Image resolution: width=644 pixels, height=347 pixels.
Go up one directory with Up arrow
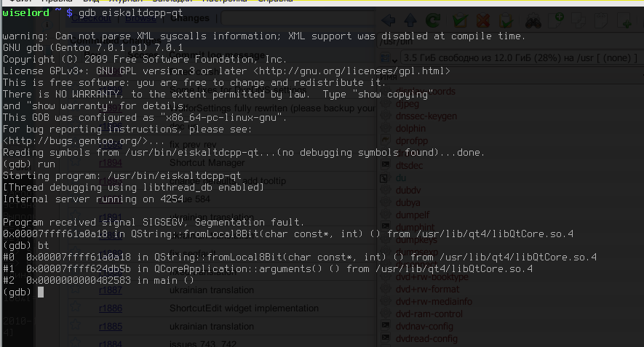(412, 22)
